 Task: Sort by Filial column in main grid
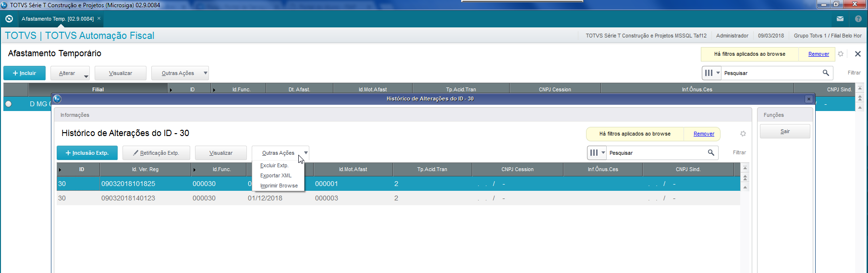pyautogui.click(x=98, y=89)
